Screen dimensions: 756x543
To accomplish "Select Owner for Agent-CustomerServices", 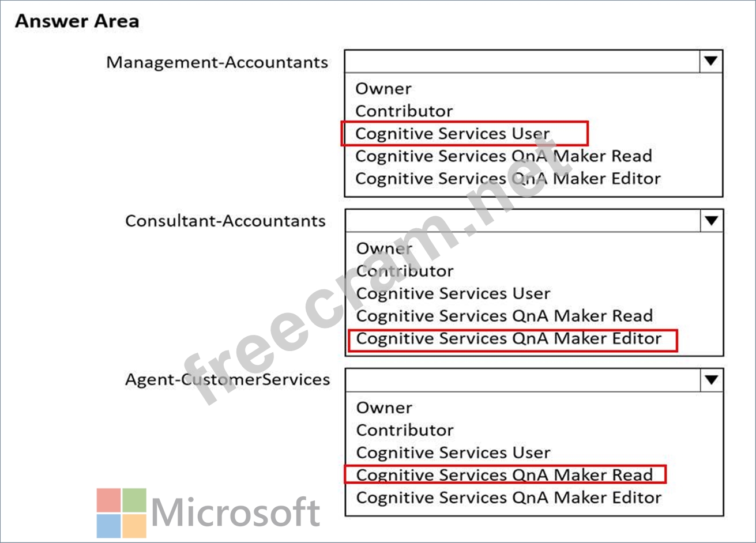I will tap(385, 408).
